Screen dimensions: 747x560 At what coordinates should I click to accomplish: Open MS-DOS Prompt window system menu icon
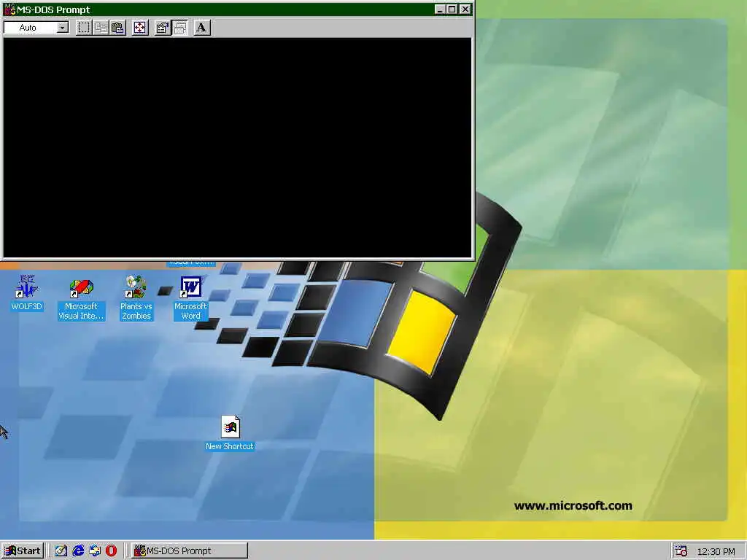9,9
